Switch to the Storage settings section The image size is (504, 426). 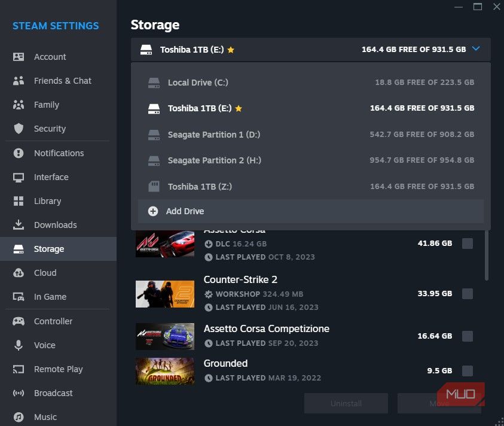click(x=49, y=249)
